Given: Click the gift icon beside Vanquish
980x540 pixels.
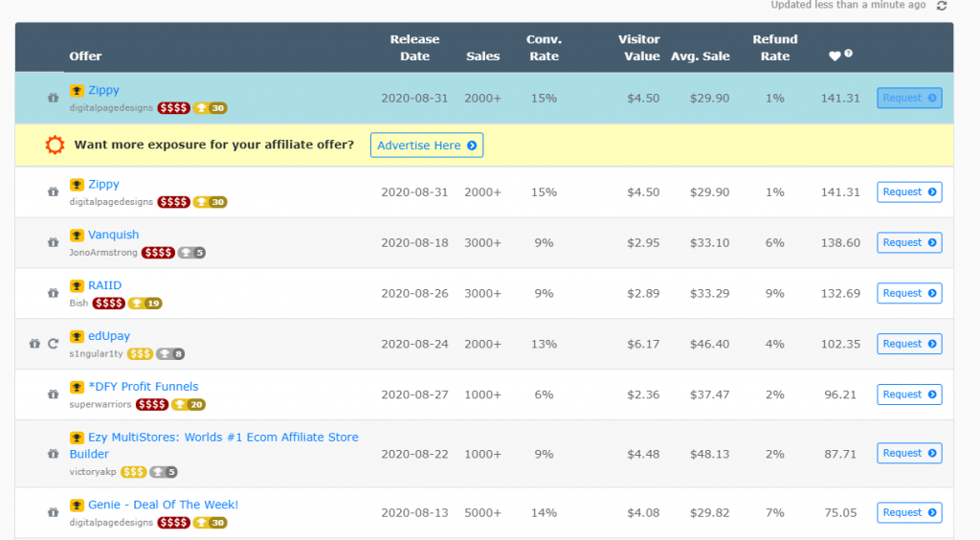Looking at the screenshot, I should click(53, 243).
